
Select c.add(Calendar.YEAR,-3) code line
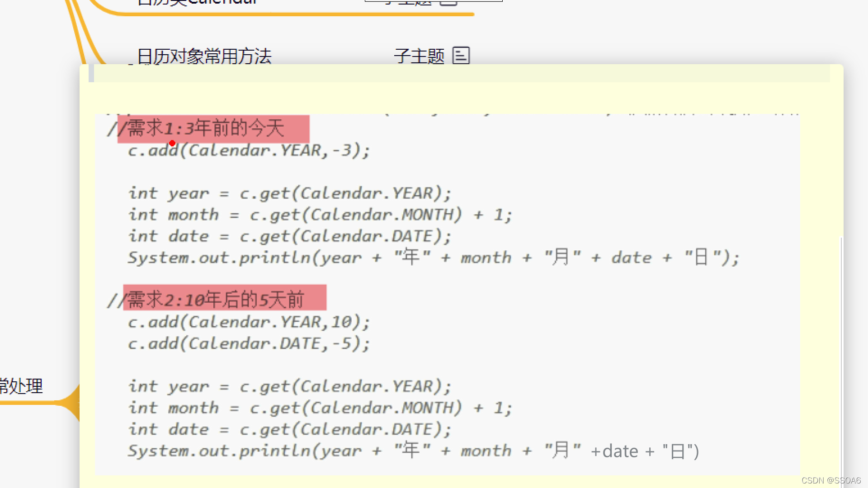click(247, 150)
